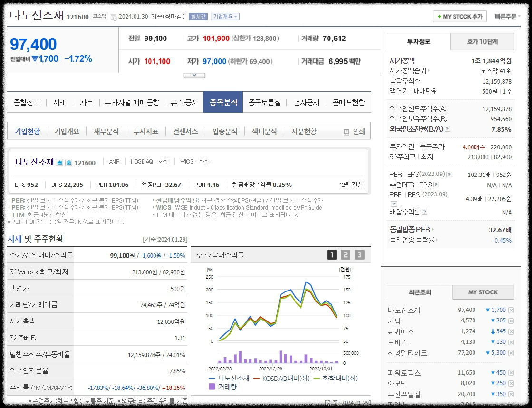
Task: Open the 뉴스·공시 tab
Action: click(x=184, y=102)
